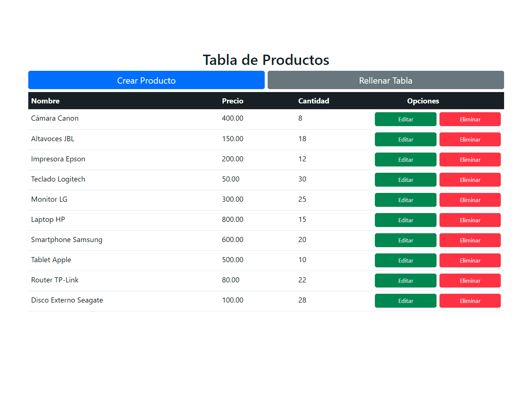Click the Opciones column header
Screen dimensions: 532x399
423,101
